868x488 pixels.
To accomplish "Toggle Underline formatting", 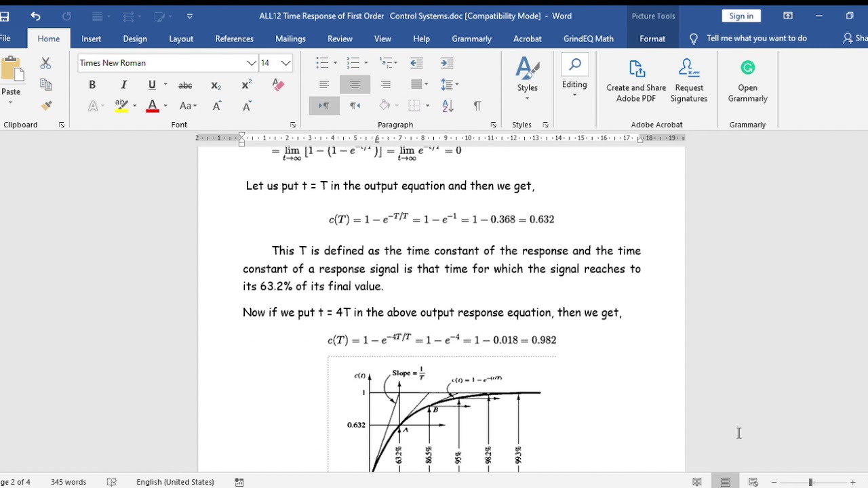I will pos(152,85).
